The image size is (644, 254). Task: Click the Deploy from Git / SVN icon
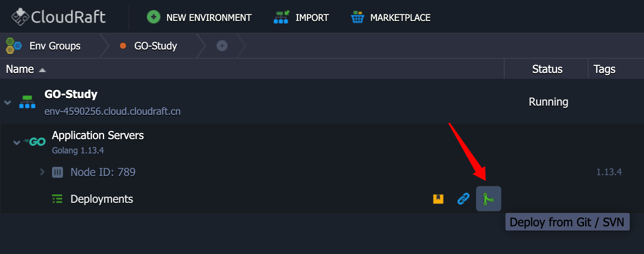point(488,199)
